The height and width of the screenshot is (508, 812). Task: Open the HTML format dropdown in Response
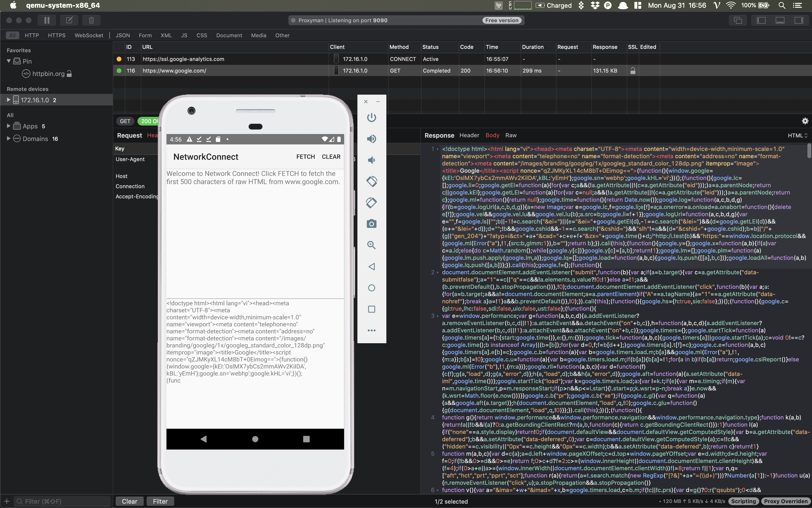point(797,135)
